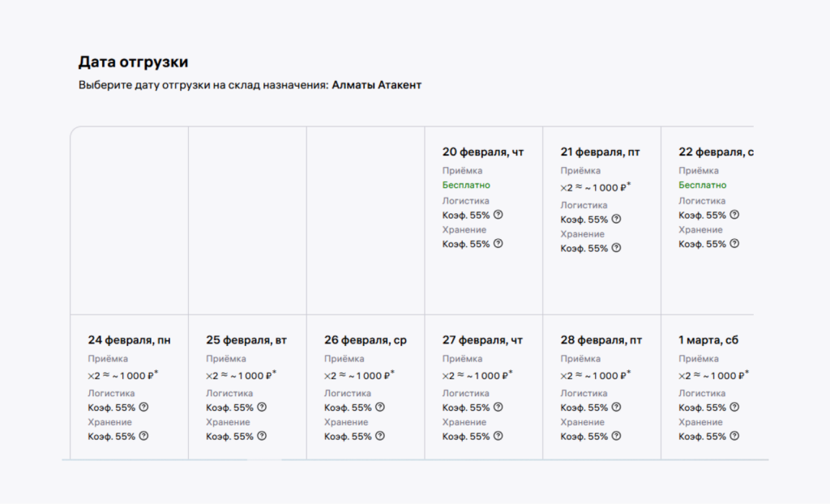This screenshot has width=830, height=504.
Task: Show logistics info icon for 24 февраля
Action: (144, 408)
